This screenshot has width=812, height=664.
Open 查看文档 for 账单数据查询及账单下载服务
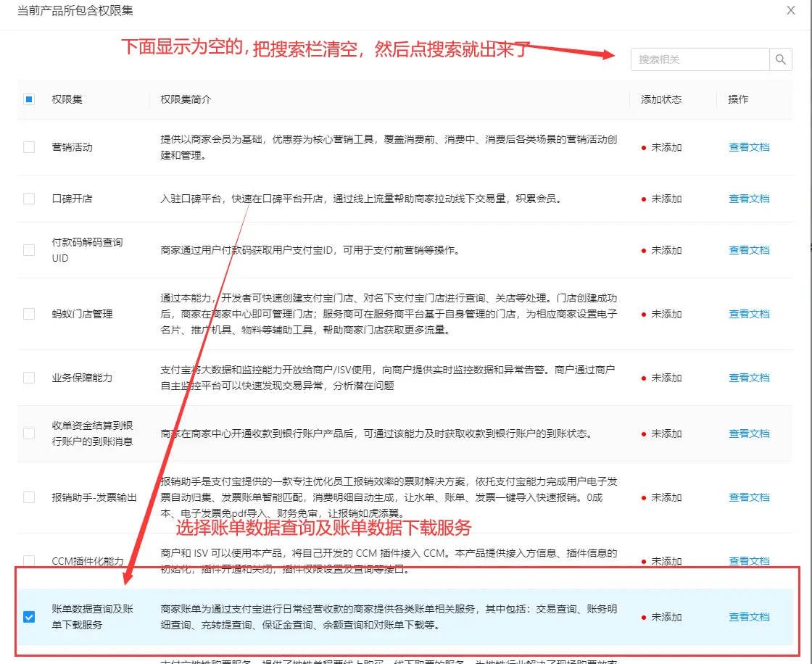click(x=749, y=617)
